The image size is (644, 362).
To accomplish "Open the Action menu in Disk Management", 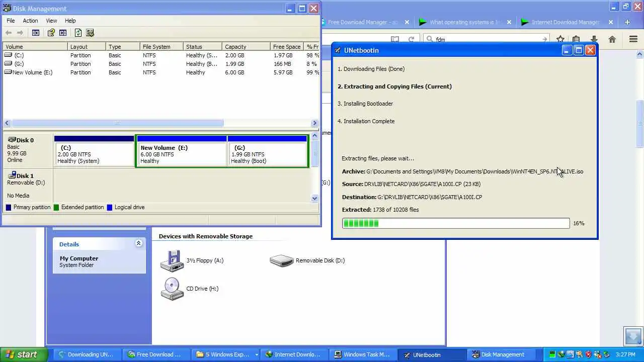I will [30, 21].
